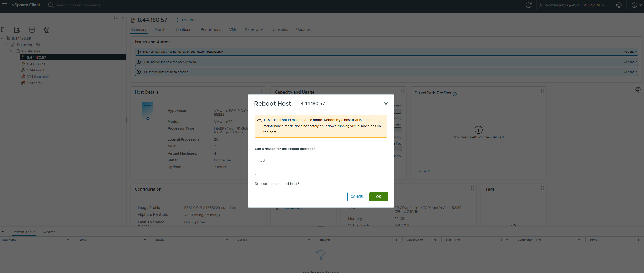Open the ACTIONS menu for the host
Viewport: 644px width, 273px height.
(186, 20)
